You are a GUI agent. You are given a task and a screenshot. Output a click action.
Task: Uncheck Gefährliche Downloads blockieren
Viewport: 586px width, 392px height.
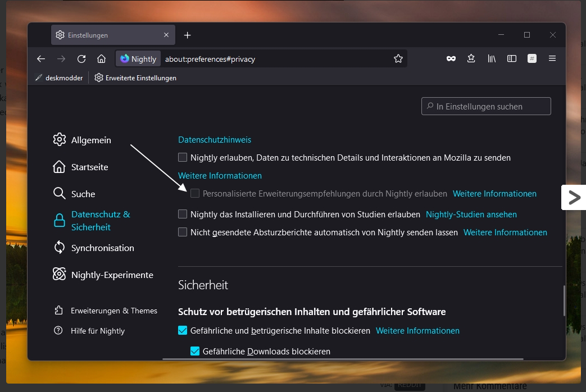(195, 352)
